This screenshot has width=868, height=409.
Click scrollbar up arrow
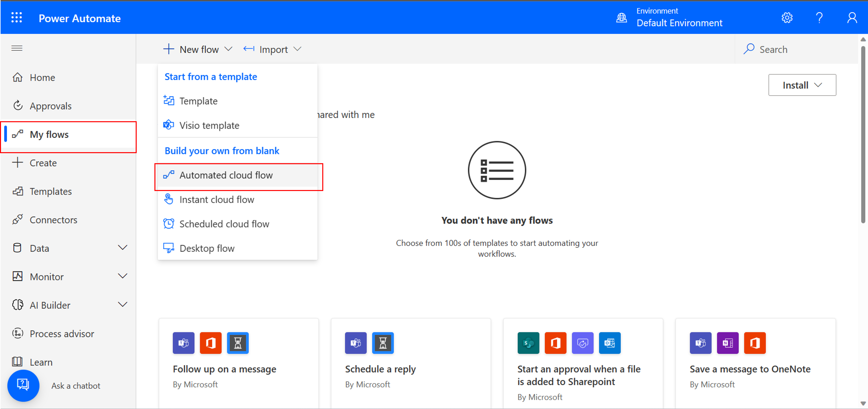863,39
